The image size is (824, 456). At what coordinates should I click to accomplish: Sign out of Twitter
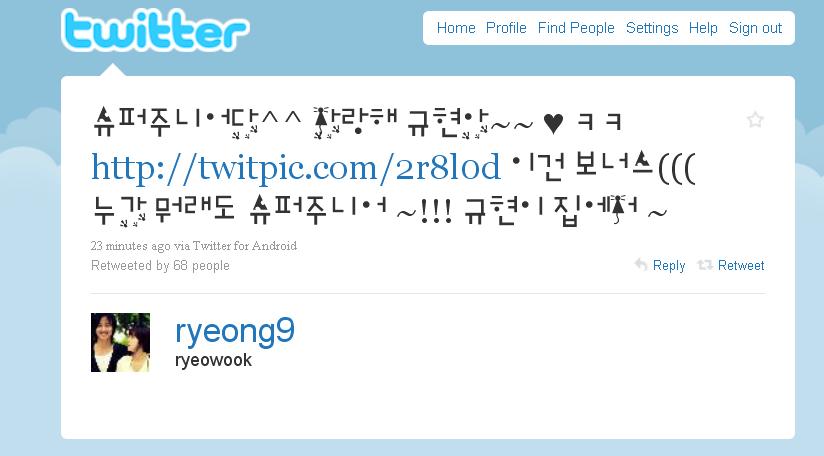tap(755, 28)
